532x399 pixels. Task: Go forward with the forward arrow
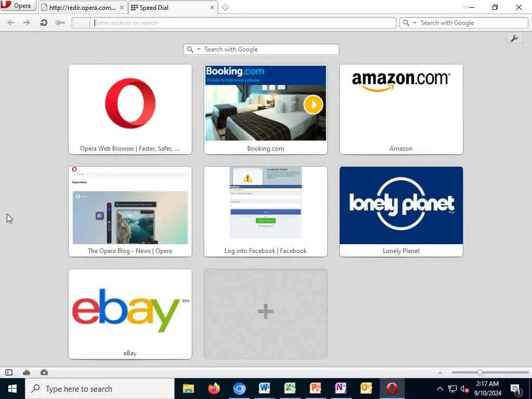pyautogui.click(x=27, y=23)
